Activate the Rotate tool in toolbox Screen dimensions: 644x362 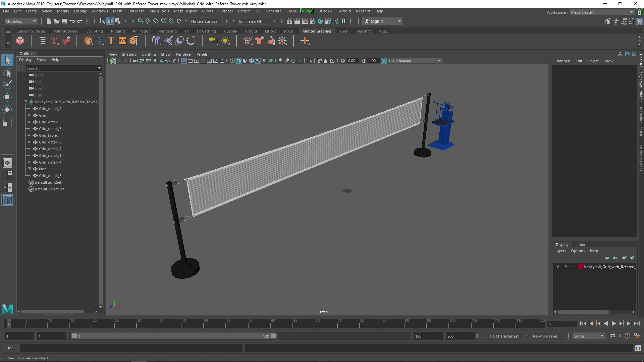(x=7, y=110)
